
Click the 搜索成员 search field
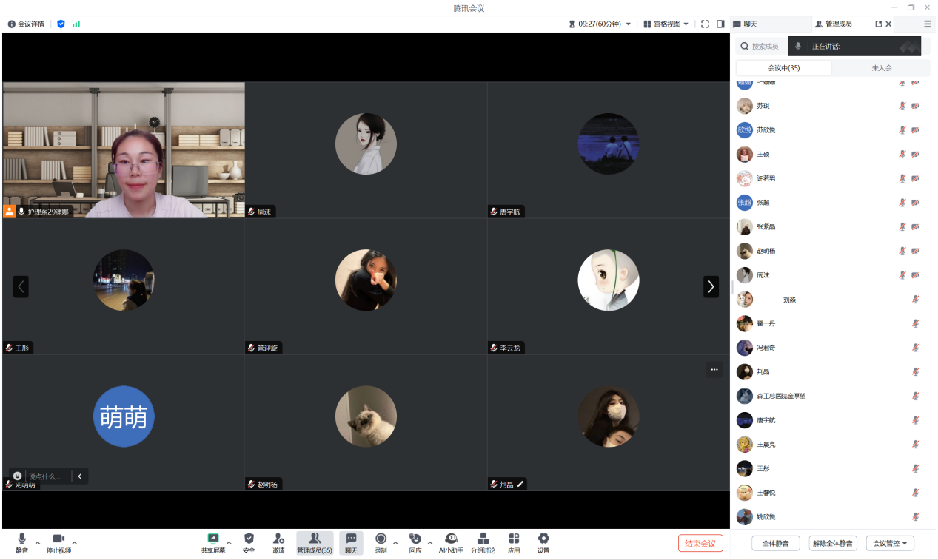[764, 47]
